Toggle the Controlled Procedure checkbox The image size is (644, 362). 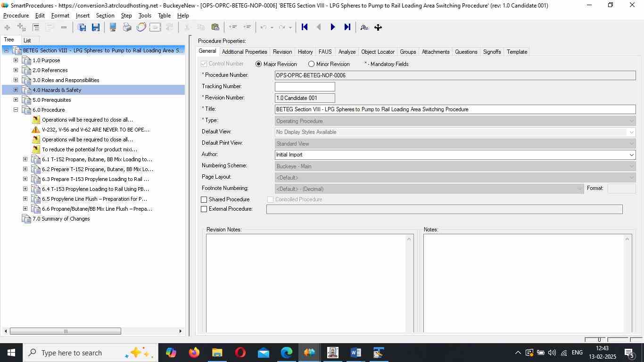point(271,200)
